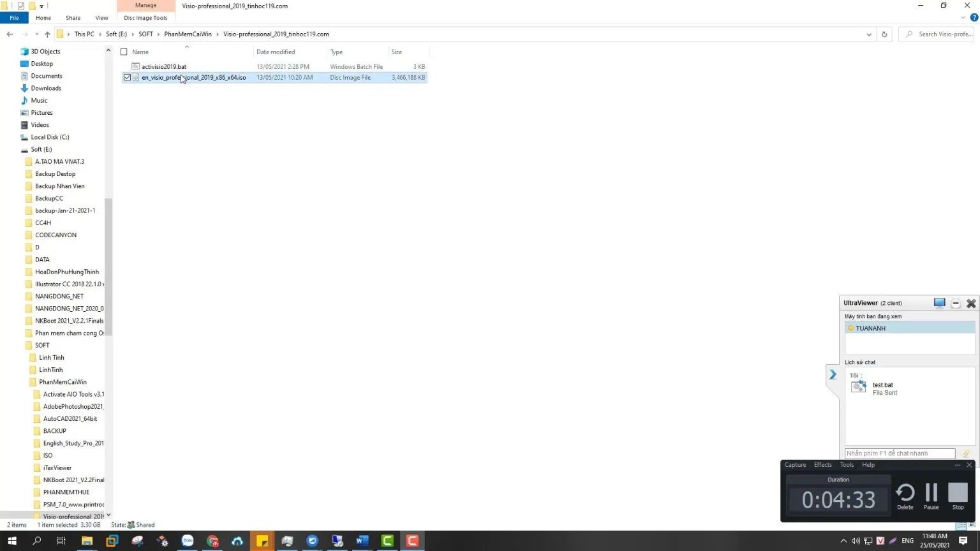
Task: Navigate back in File Explorer
Action: tap(10, 34)
